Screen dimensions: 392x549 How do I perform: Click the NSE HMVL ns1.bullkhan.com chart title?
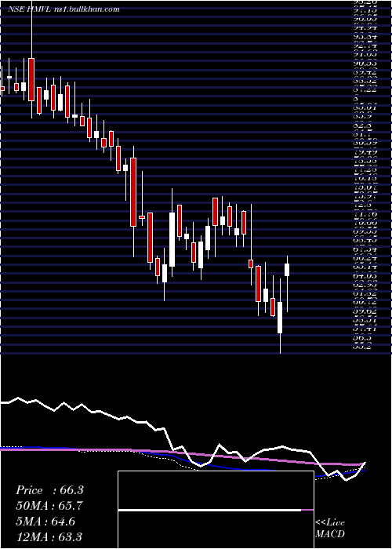[x=64, y=9]
